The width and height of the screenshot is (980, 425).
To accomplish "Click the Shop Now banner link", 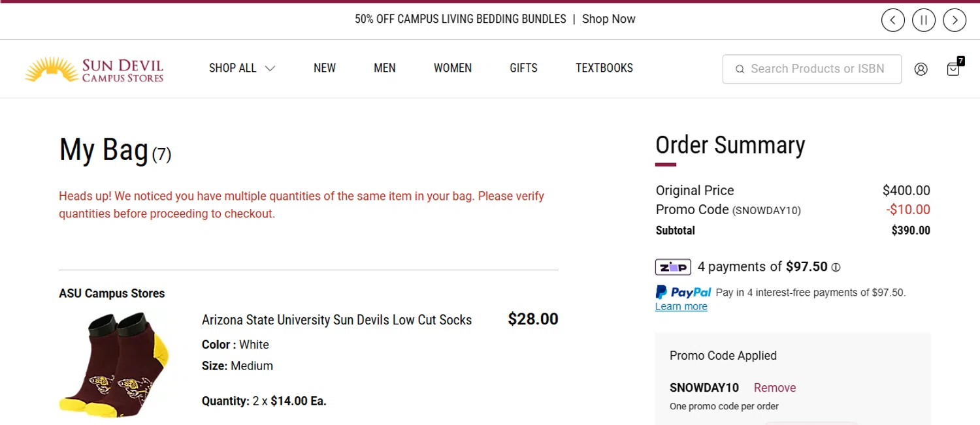I will pos(608,19).
